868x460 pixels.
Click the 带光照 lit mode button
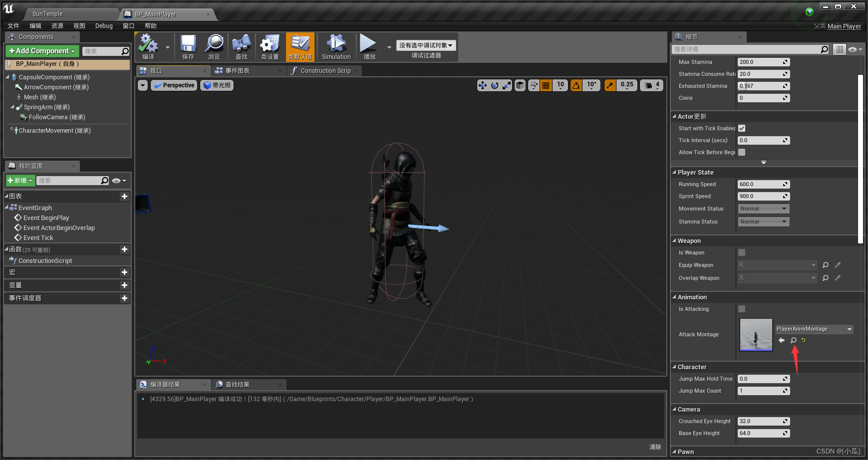(217, 85)
